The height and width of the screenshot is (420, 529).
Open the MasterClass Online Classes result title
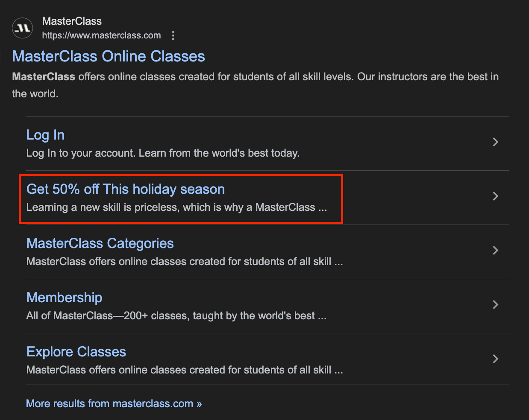tap(109, 56)
